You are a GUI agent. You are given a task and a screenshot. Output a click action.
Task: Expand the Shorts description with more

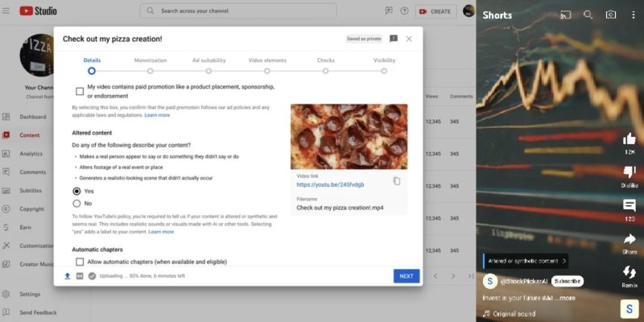[x=568, y=298]
